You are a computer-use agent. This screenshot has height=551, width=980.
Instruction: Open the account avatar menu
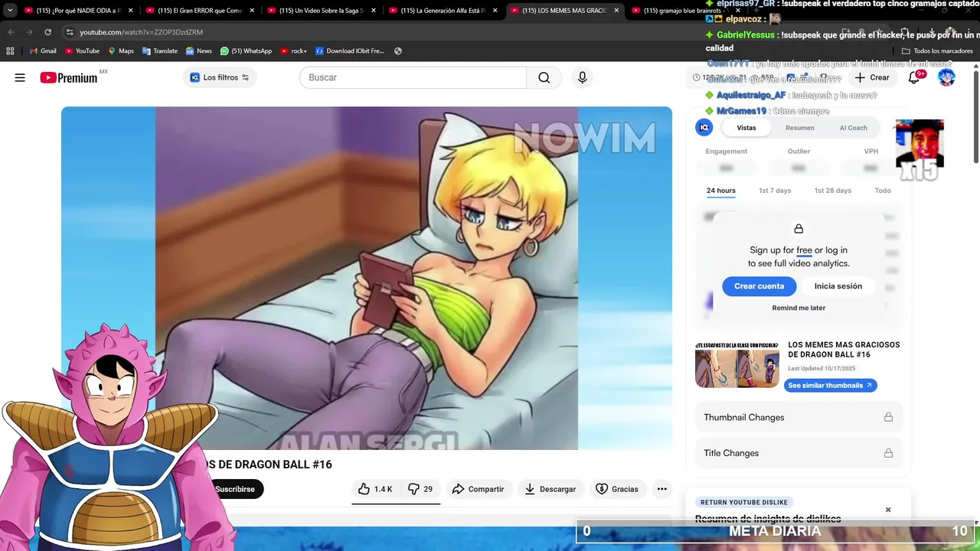[947, 77]
